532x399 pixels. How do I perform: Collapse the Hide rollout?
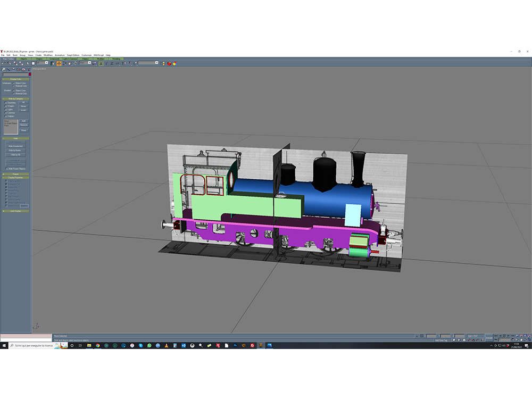(15, 138)
